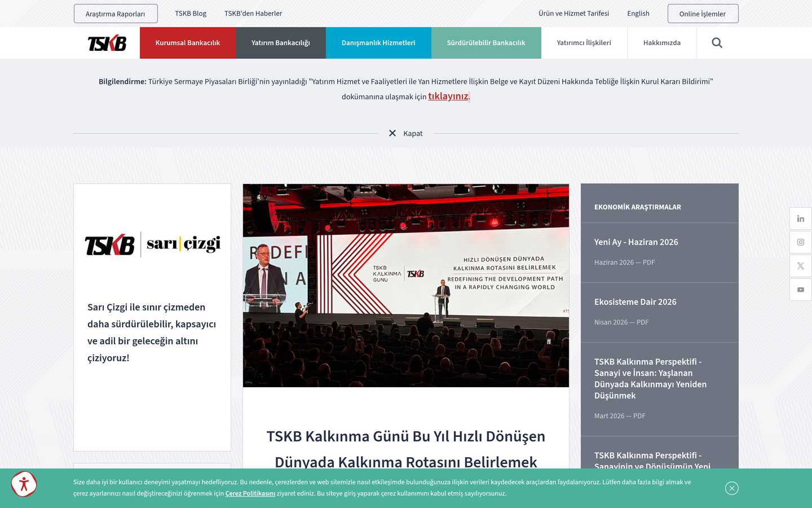Viewport: 812px width, 508px height.
Task: Open the search magnifier icon
Action: point(717,43)
